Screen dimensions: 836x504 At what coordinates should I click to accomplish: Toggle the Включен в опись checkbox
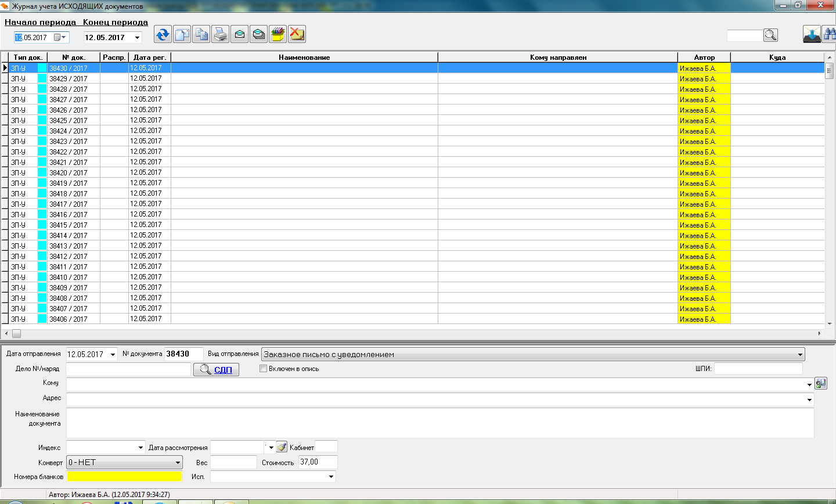tap(263, 369)
